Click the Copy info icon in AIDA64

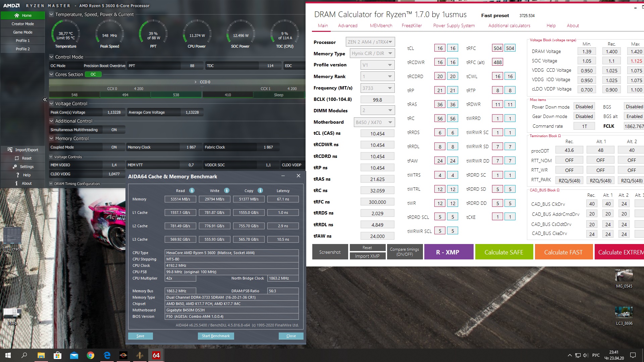pos(260,190)
